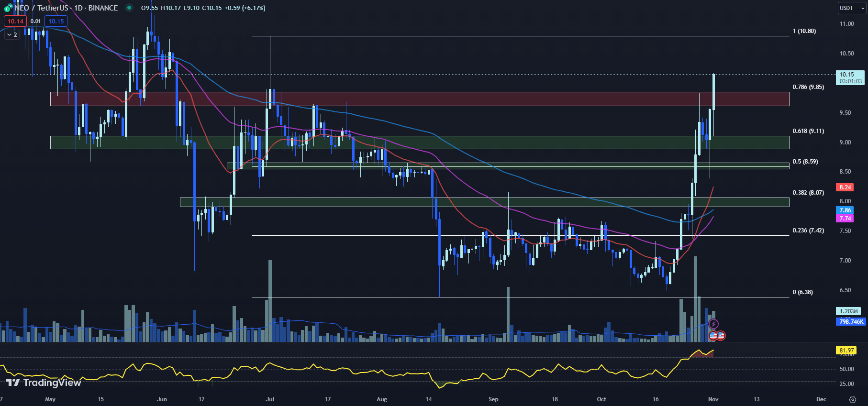Click the right US flag economic event icon

point(721,335)
